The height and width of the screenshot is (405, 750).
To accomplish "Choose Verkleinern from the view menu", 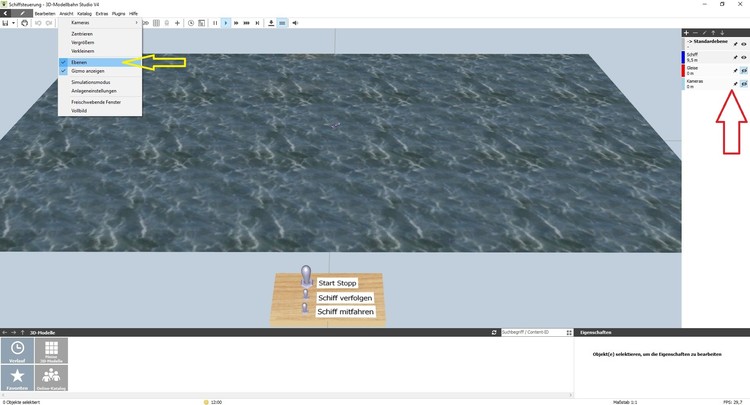I will [100, 51].
